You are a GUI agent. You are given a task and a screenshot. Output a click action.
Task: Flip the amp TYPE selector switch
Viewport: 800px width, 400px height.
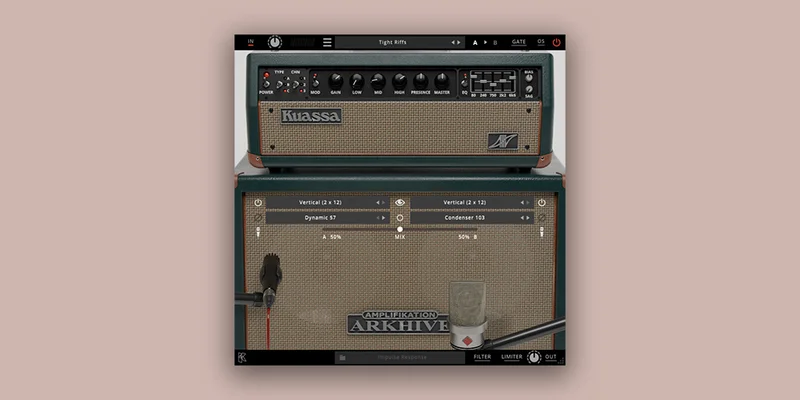click(279, 85)
